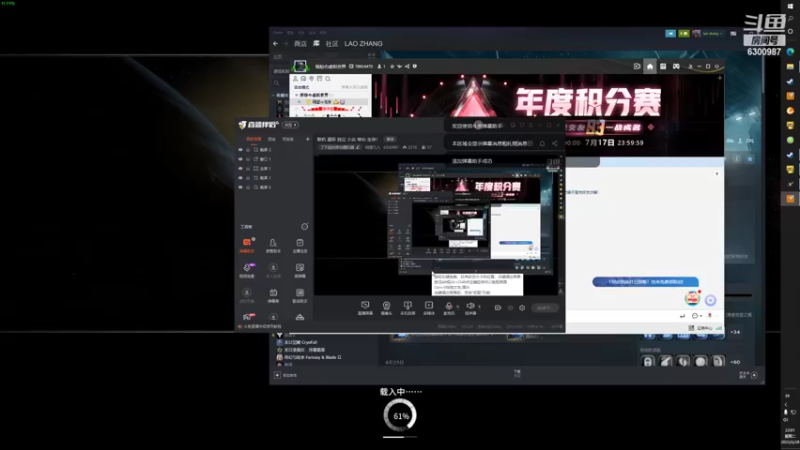The height and width of the screenshot is (450, 800).
Task: Open the platform dropdown next to the streaming app logo
Action: pyautogui.click(x=291, y=125)
